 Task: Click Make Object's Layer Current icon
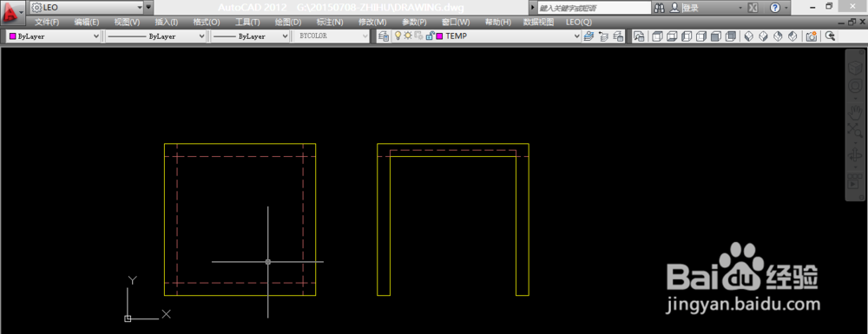pyautogui.click(x=589, y=36)
